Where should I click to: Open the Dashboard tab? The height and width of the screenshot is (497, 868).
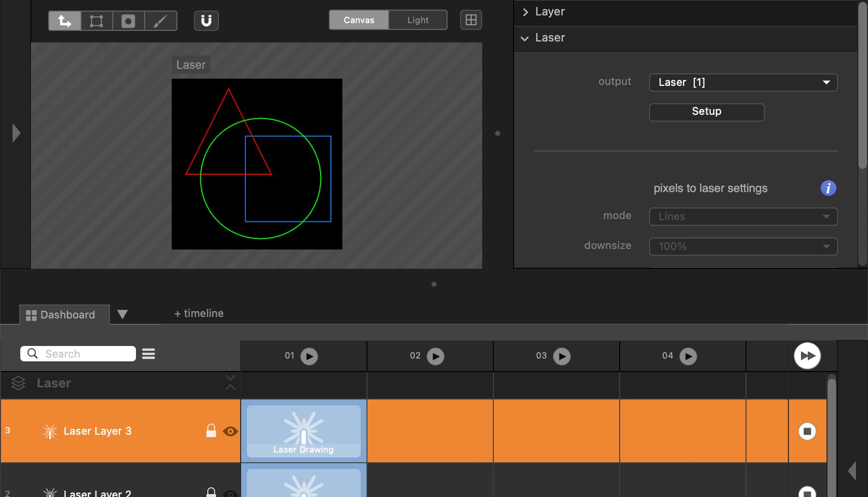pyautogui.click(x=61, y=315)
